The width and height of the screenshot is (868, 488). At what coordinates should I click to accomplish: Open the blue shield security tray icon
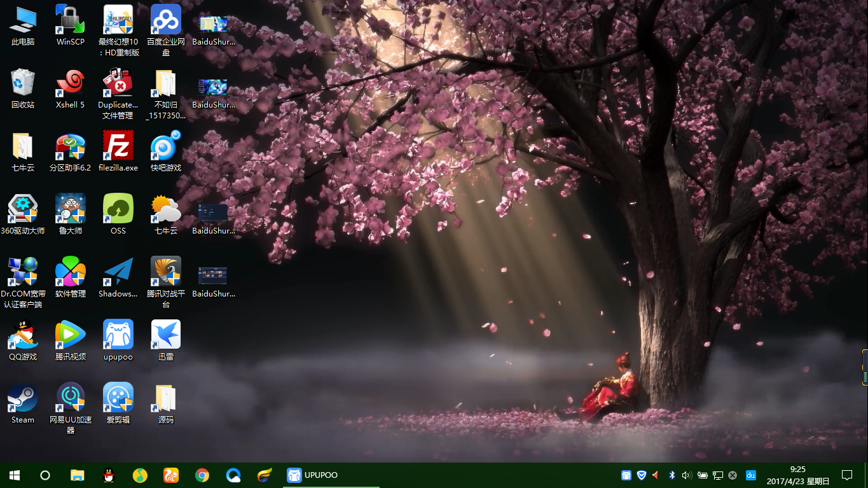[642, 475]
